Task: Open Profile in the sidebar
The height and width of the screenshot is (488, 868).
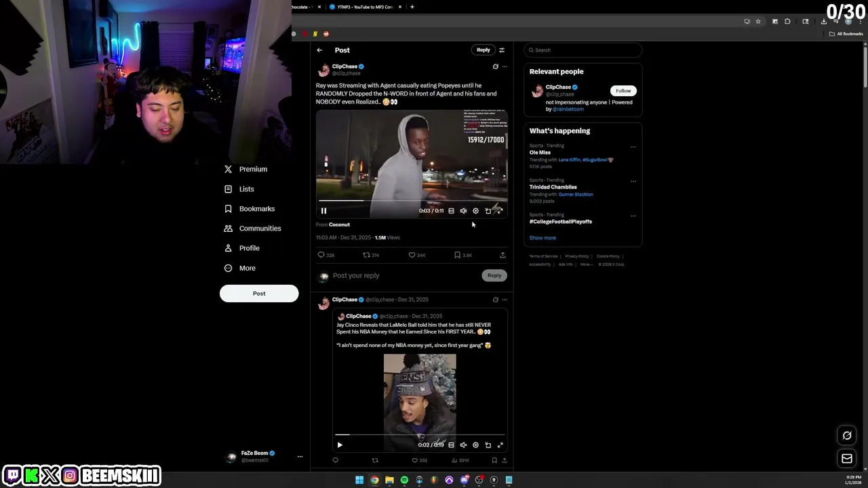Action: (x=242, y=248)
